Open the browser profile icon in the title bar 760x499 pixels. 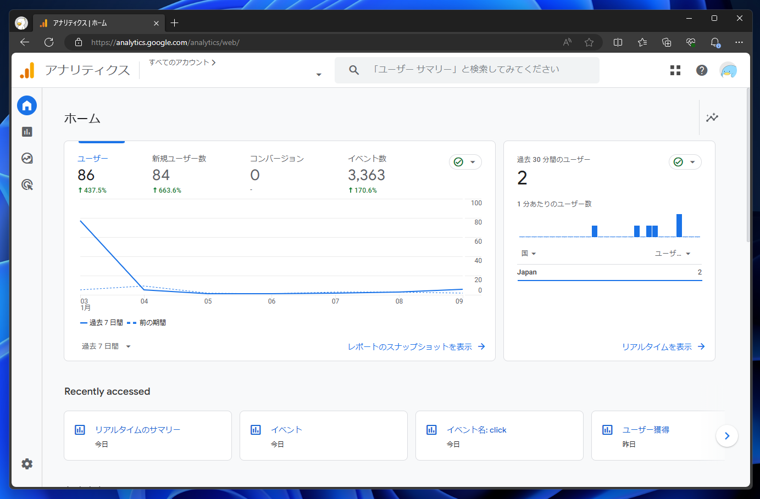click(x=21, y=23)
